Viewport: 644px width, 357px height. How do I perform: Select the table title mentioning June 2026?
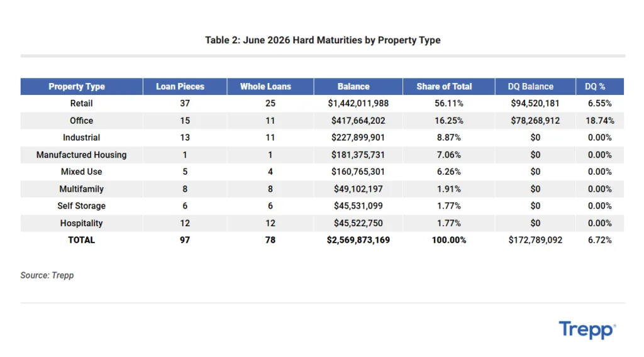(x=323, y=40)
